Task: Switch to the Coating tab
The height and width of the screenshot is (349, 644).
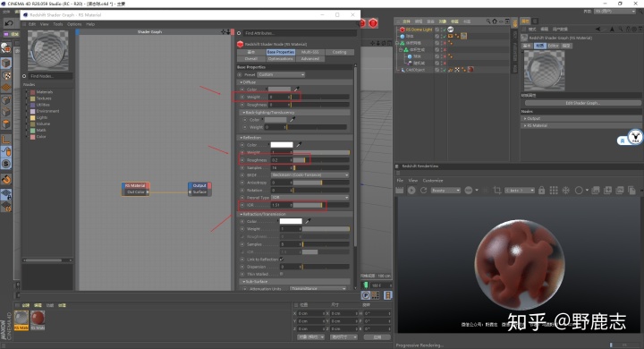Action: [339, 52]
